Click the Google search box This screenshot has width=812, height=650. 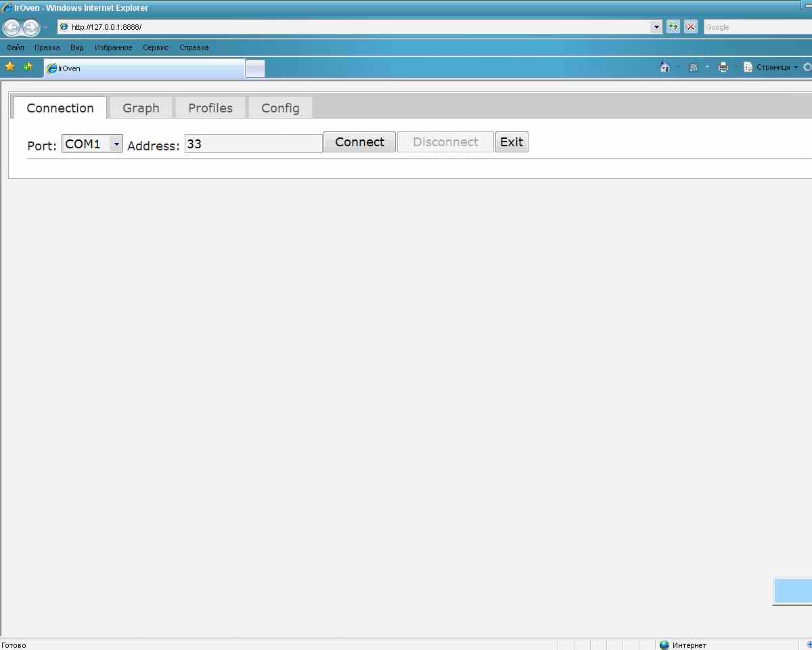(757, 27)
